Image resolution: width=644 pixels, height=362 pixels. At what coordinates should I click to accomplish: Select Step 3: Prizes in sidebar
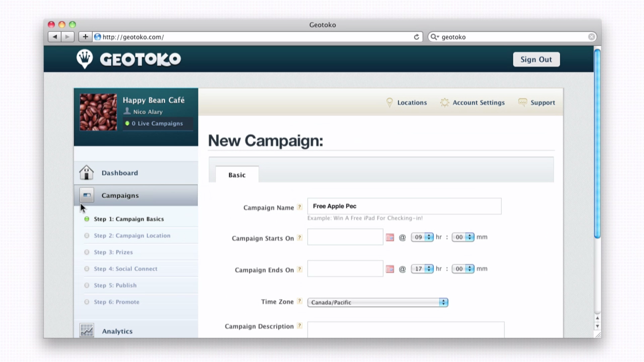click(x=113, y=252)
